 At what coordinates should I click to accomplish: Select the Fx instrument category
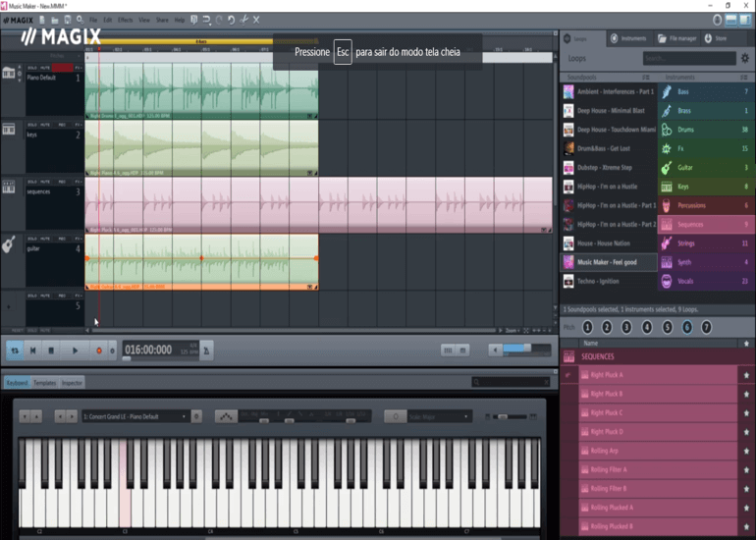(x=705, y=148)
